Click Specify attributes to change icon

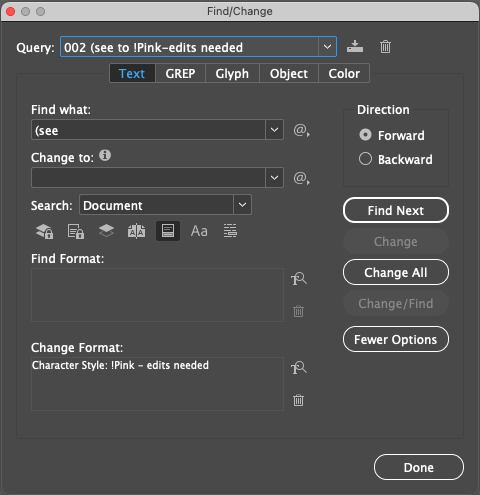click(299, 368)
